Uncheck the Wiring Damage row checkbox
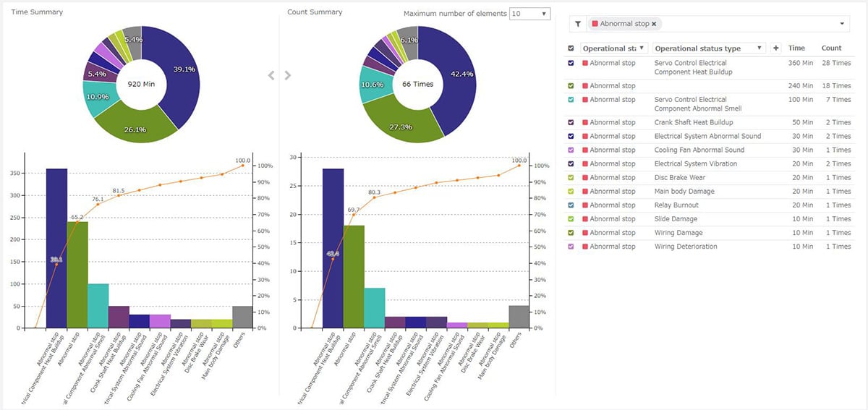This screenshot has height=410, width=868. 571,233
